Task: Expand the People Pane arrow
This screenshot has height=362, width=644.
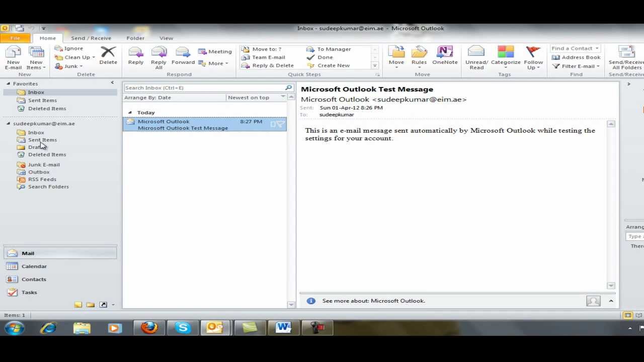Action: 611,301
